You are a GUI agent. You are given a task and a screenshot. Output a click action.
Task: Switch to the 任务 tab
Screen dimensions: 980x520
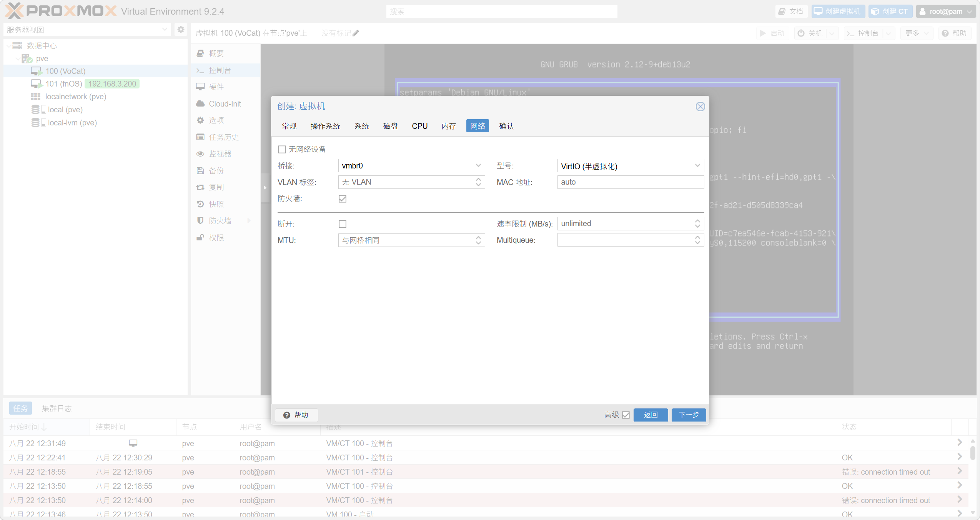click(x=20, y=408)
